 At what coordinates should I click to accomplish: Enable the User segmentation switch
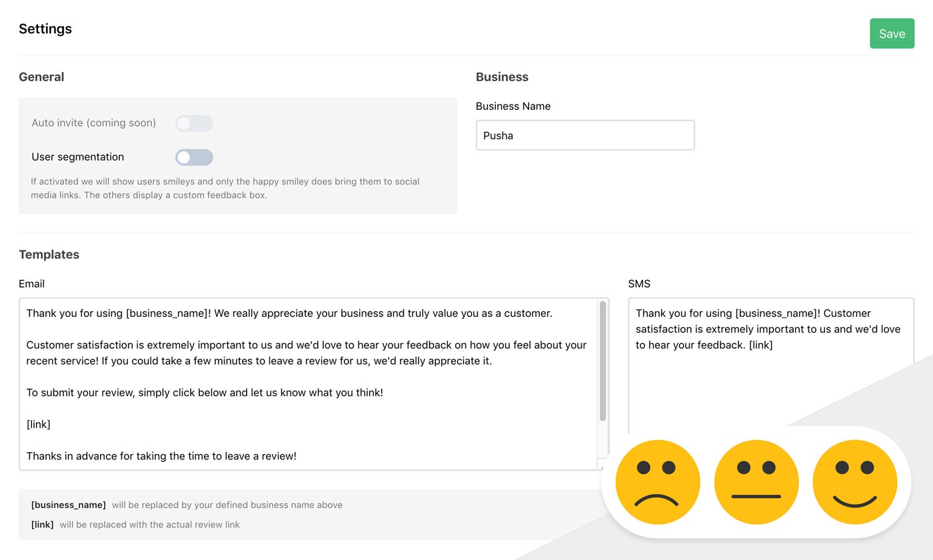pos(194,157)
